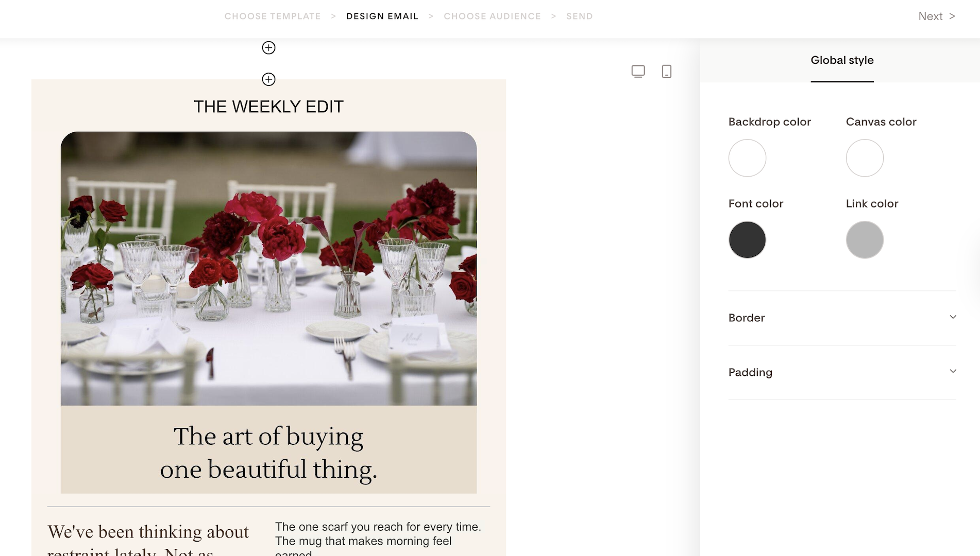The height and width of the screenshot is (556, 980).
Task: Go to the Choose Template step
Action: [x=273, y=16]
